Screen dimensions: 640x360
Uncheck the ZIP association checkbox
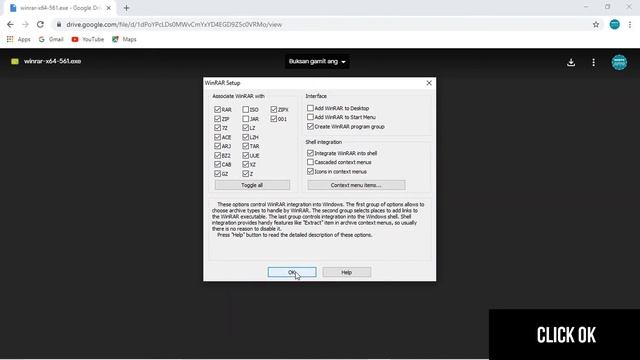pyautogui.click(x=217, y=119)
